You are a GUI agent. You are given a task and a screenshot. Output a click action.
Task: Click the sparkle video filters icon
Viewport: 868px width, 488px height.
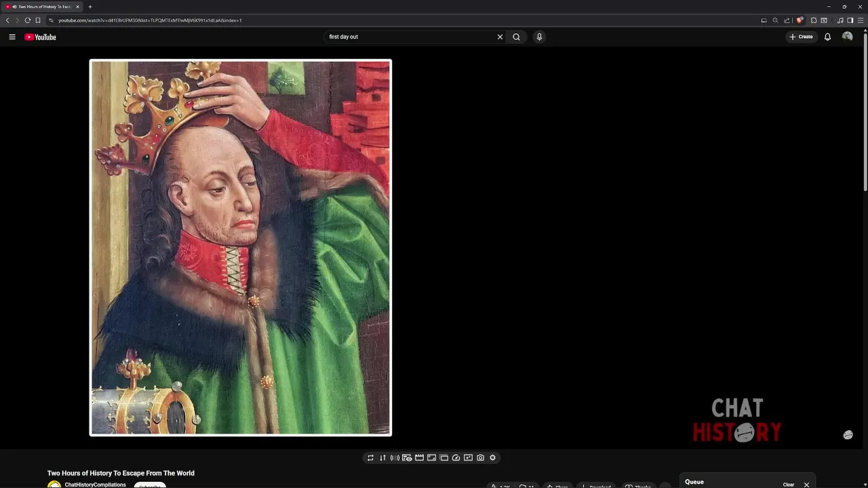[x=468, y=458]
